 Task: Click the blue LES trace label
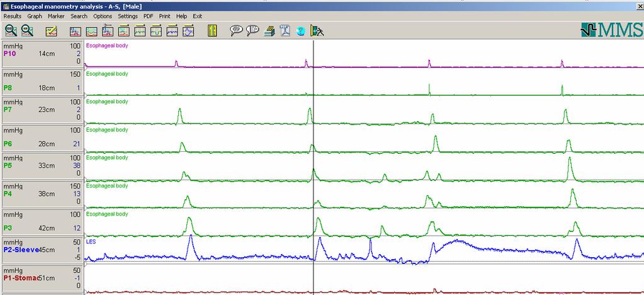click(91, 242)
